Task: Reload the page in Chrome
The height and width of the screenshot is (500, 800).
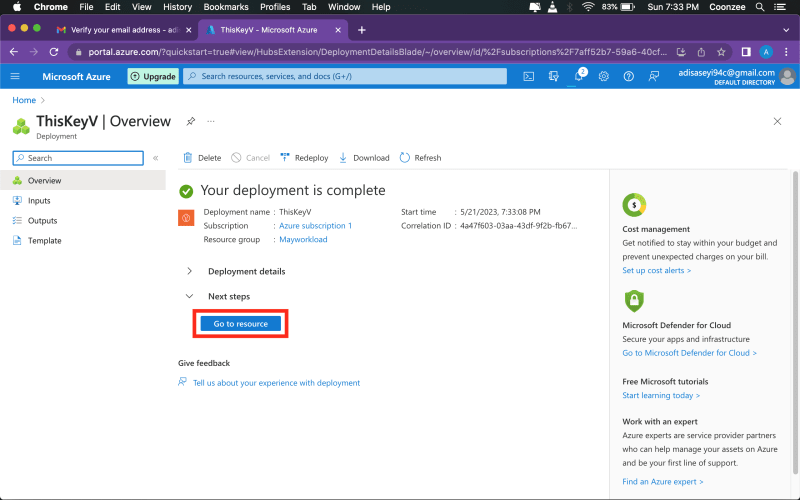Action: coord(54,52)
